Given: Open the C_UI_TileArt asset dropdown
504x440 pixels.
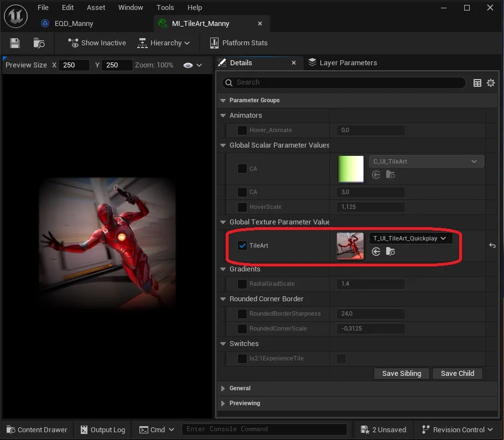Looking at the screenshot, I should [x=426, y=161].
